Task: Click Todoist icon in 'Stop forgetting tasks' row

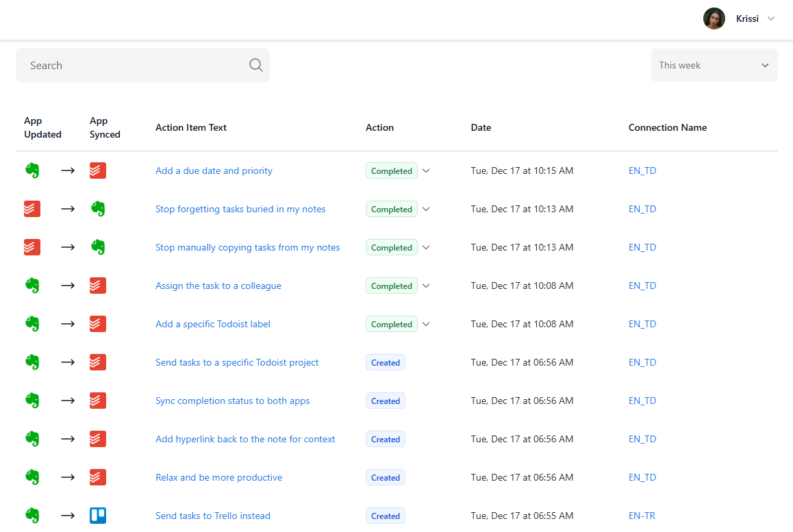Action: click(32, 209)
